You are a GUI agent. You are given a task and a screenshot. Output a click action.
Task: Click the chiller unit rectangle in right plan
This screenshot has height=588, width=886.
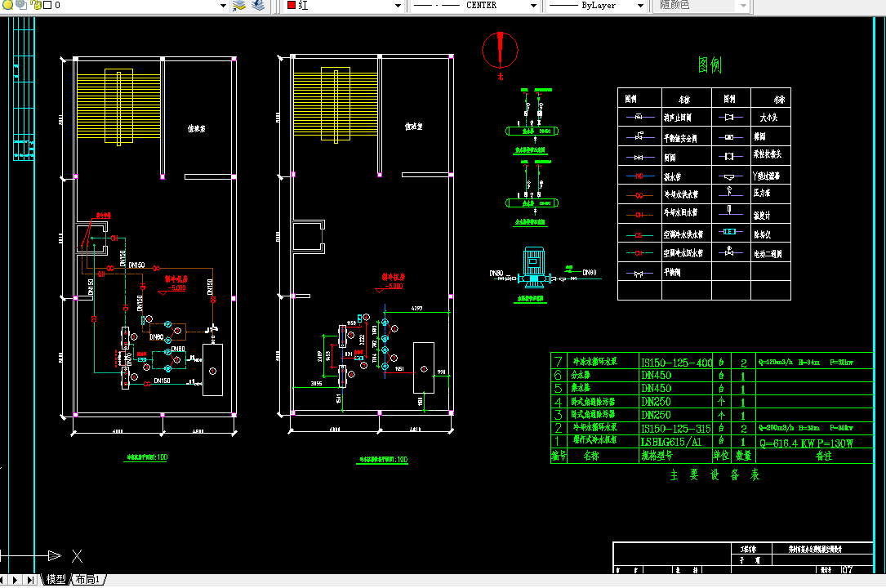424,367
